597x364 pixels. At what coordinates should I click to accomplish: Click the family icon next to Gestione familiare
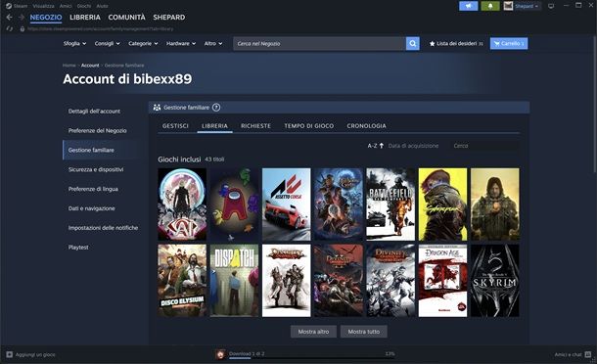pyautogui.click(x=157, y=108)
